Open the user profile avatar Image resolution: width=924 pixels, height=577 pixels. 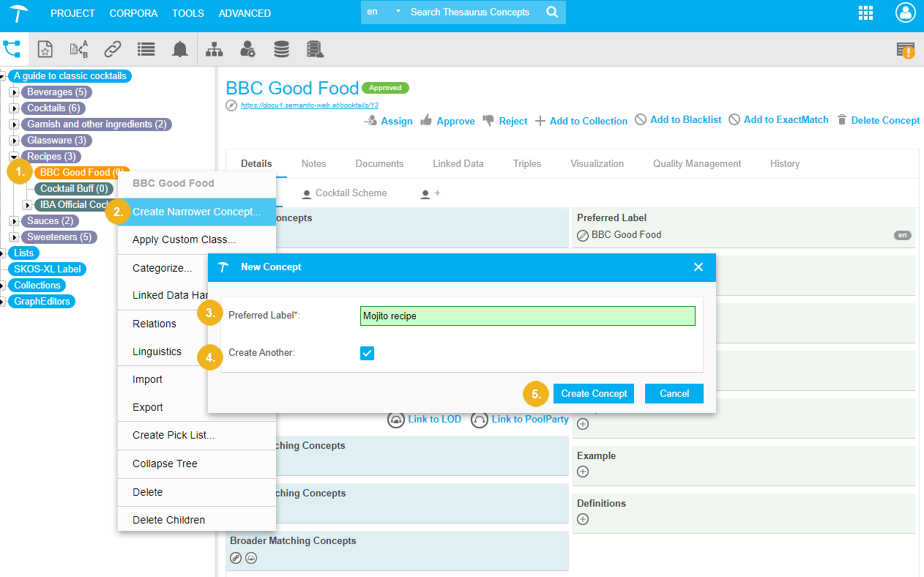coord(905,13)
